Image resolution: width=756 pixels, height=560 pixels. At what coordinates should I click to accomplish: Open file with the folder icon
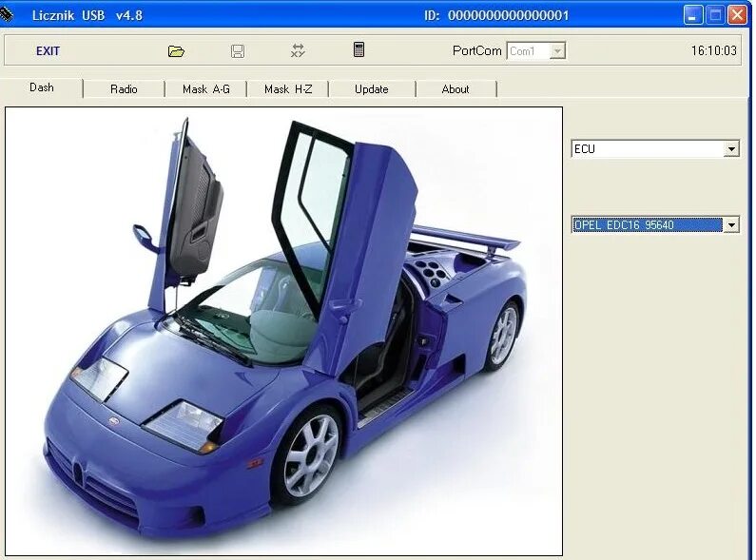coord(176,51)
